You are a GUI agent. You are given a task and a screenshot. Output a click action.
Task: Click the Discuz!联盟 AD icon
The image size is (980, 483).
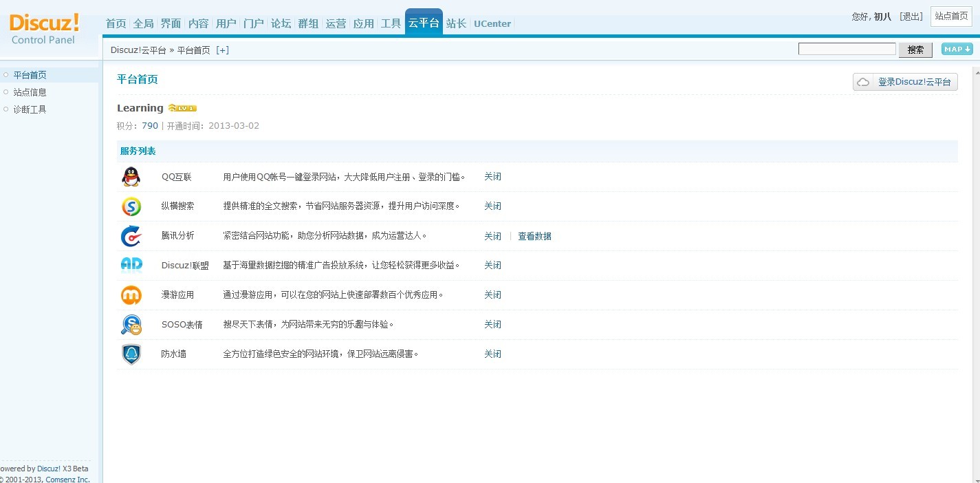[131, 265]
